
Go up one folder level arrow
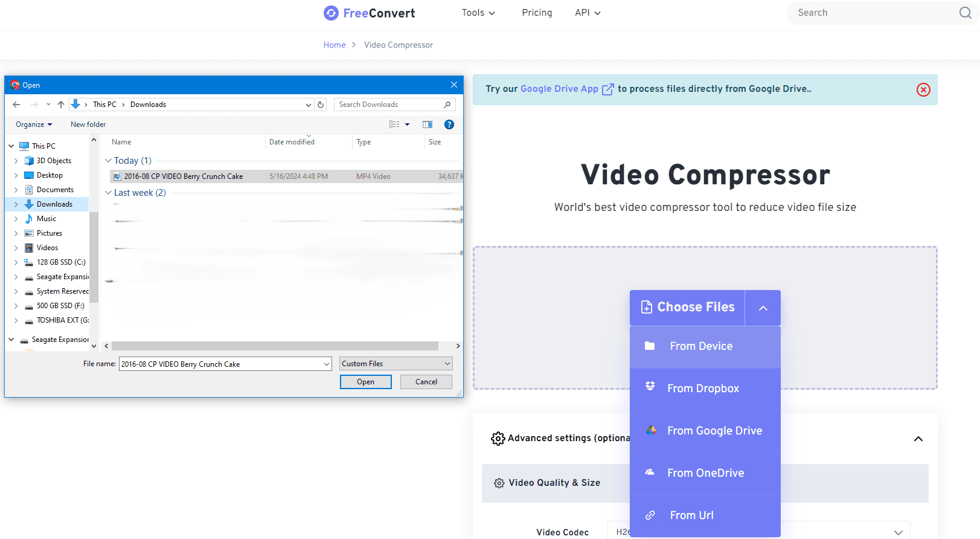(61, 105)
